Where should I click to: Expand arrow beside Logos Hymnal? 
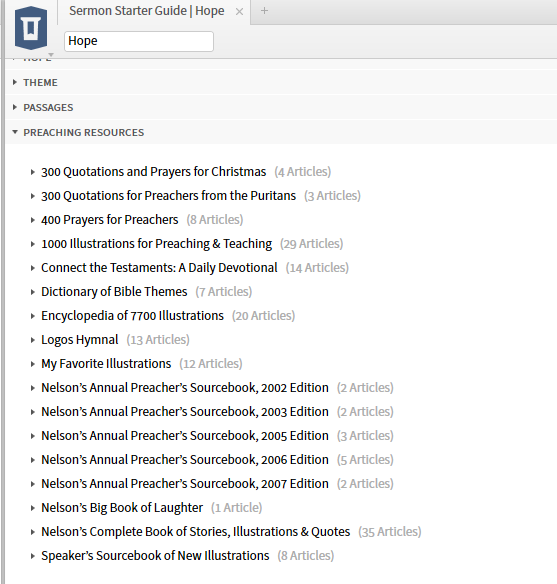33,340
